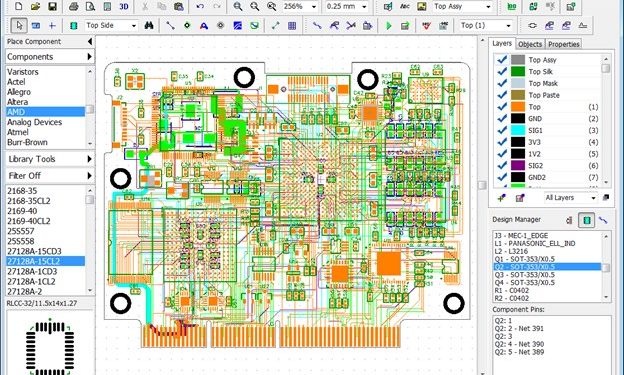Open the Top Assy layer dropdown in toolbar
The height and width of the screenshot is (375, 624).
[488, 7]
